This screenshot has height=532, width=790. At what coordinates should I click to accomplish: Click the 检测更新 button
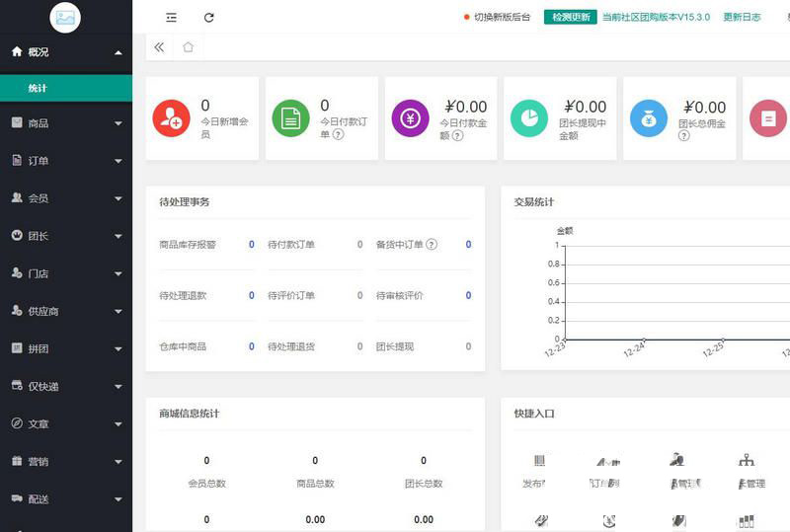(x=571, y=18)
